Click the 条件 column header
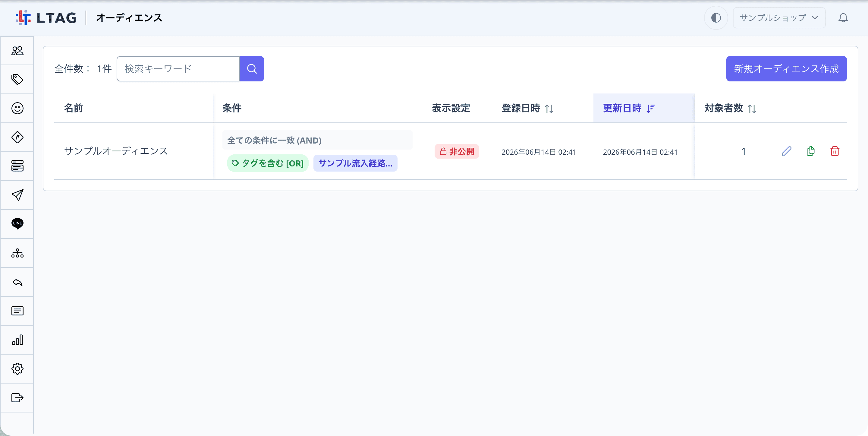868x436 pixels. coord(232,108)
